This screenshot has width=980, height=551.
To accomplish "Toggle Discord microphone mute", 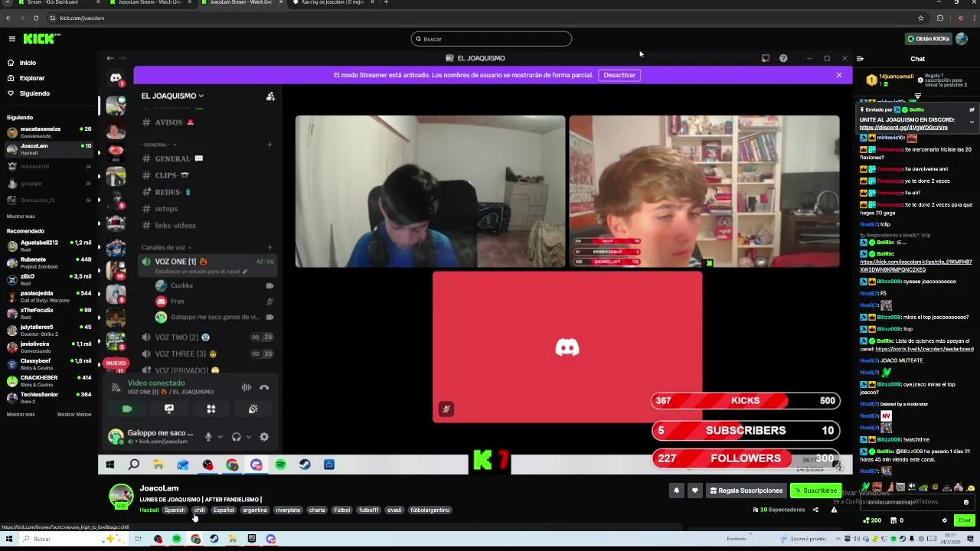I will [208, 436].
